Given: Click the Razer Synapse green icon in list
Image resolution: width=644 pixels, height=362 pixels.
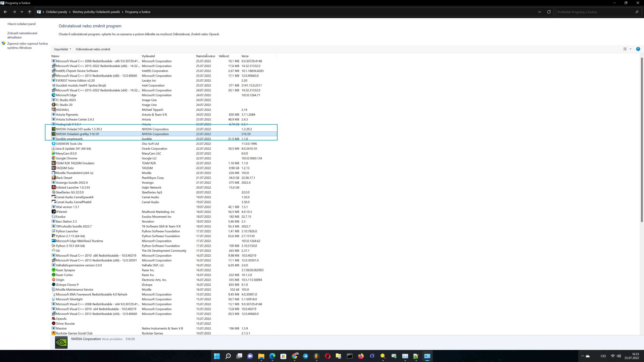Looking at the screenshot, I should tap(53, 270).
